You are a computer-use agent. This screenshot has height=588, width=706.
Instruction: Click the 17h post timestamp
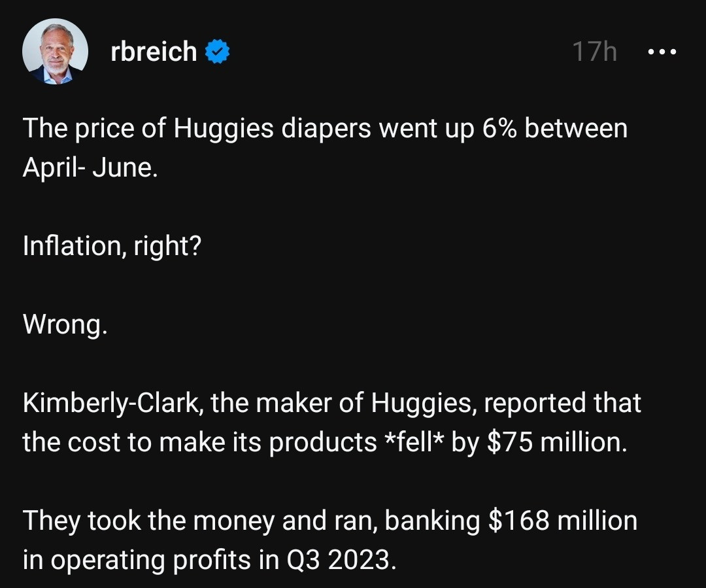click(594, 52)
